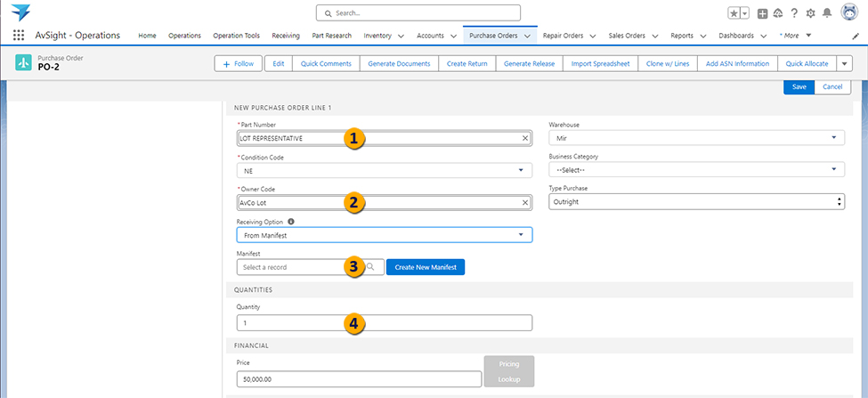Image resolution: width=868 pixels, height=398 pixels.
Task: Click the Create New Manifest button
Action: (x=425, y=267)
